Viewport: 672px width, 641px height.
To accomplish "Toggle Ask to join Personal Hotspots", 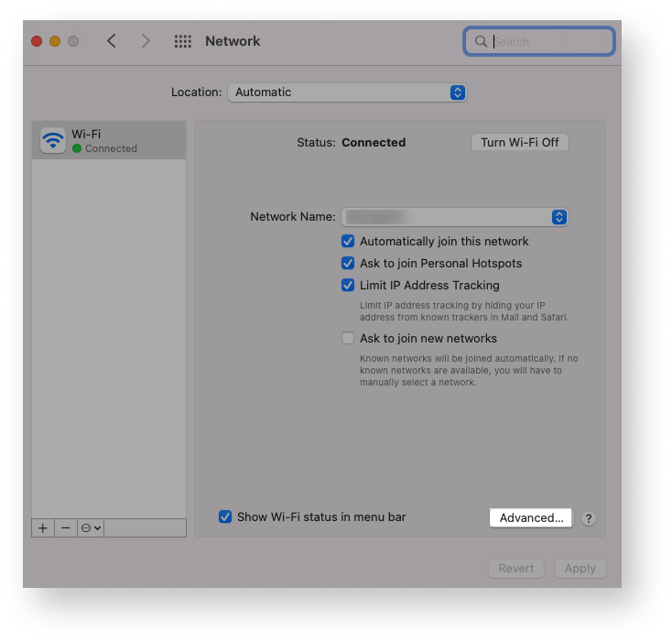I will click(348, 263).
